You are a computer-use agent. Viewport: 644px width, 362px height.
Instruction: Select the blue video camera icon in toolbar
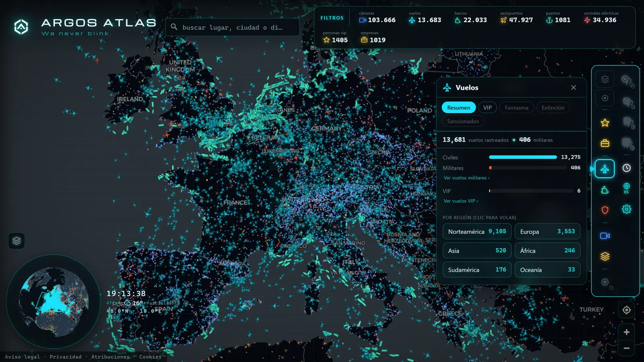pos(605,236)
